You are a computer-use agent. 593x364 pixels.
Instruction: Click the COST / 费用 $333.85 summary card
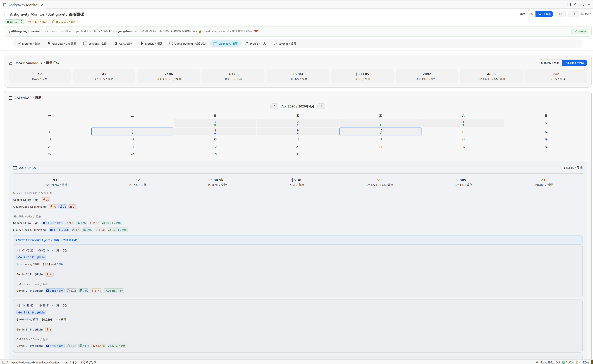coord(362,76)
